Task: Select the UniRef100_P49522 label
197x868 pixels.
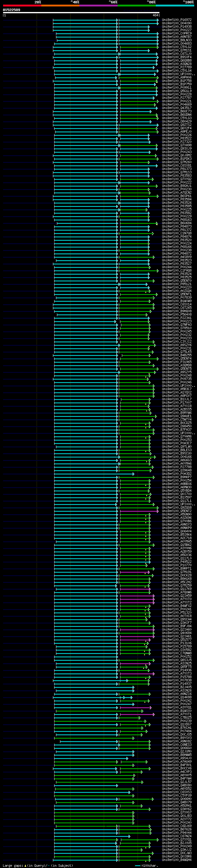Action: coord(177,562)
